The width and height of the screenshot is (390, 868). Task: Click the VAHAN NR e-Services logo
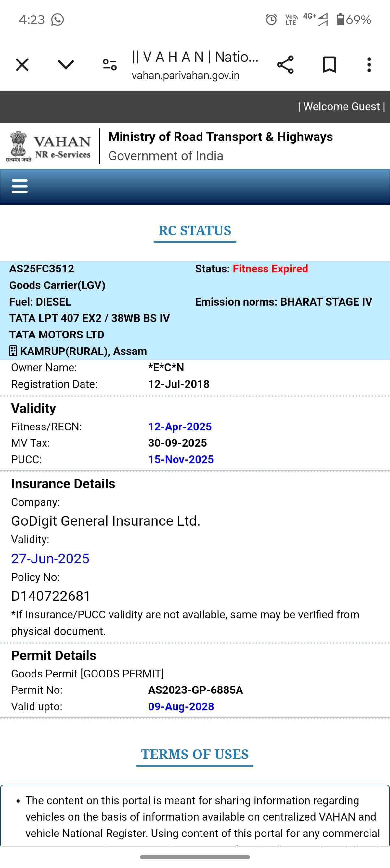tap(49, 147)
